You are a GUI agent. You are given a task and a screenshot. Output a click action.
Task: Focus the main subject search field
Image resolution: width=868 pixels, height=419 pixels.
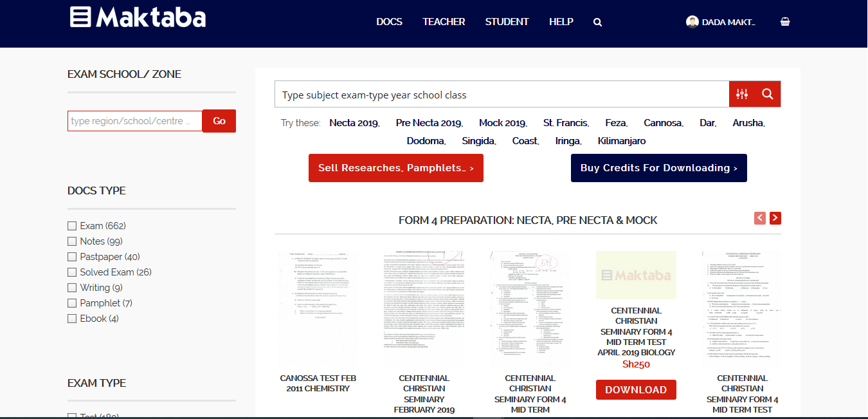502,95
